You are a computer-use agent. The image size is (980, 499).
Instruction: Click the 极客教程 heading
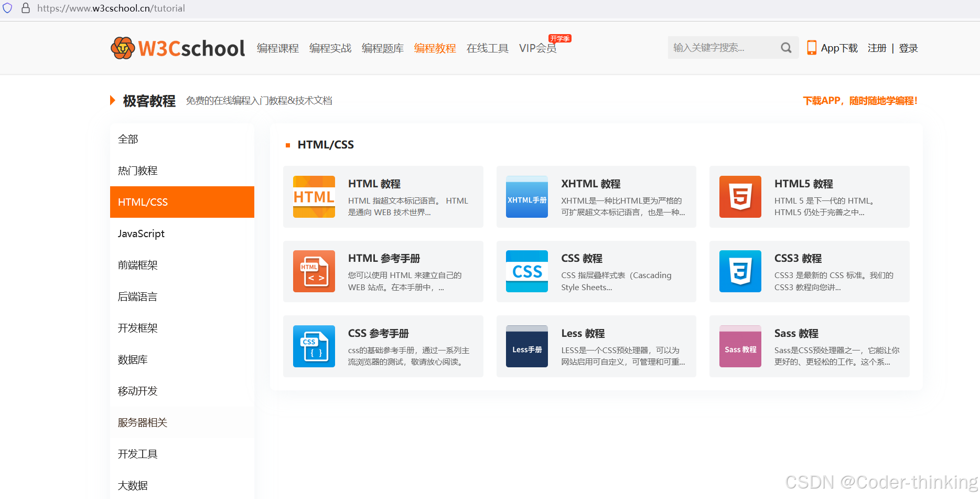click(x=149, y=101)
